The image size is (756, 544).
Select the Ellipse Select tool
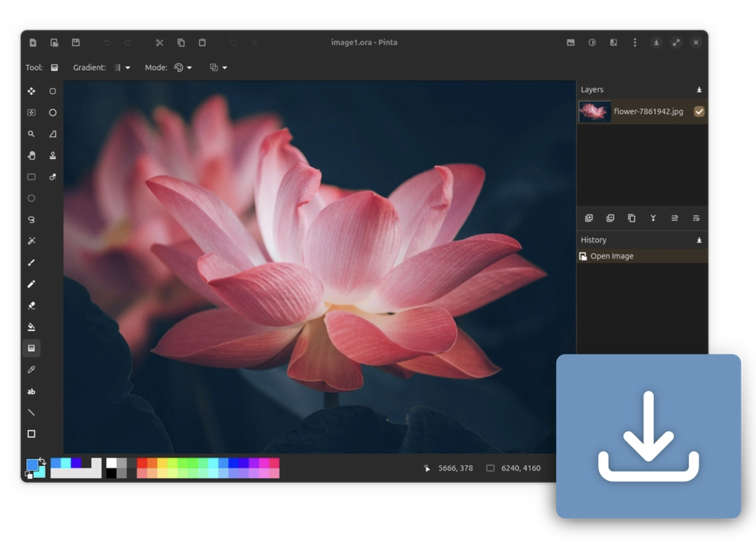[31, 198]
